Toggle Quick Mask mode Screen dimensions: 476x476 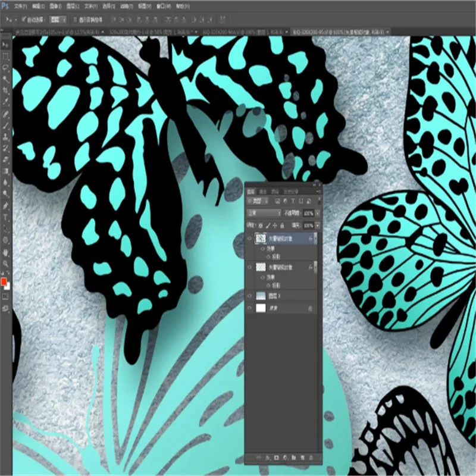click(x=5, y=296)
